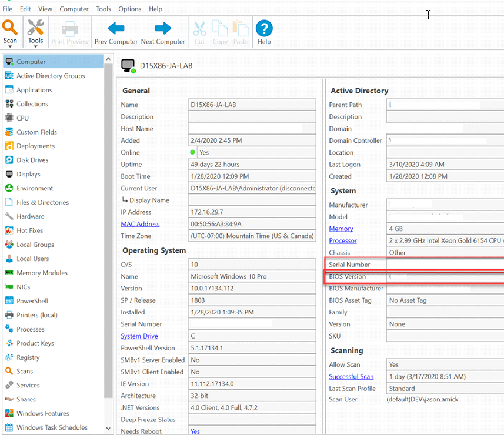Screen dimensions: 504x435
Task: Open the Processor link
Action: point(343,240)
